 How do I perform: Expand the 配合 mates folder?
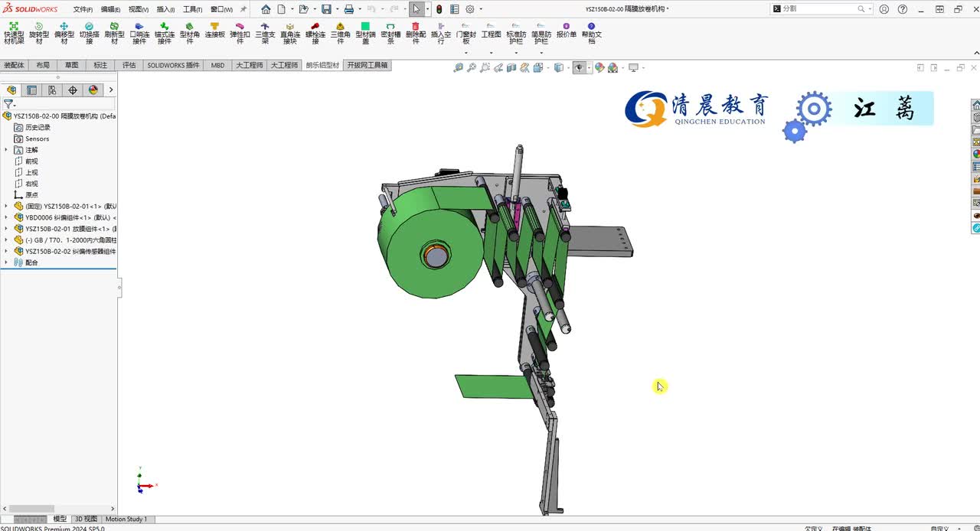(x=6, y=262)
